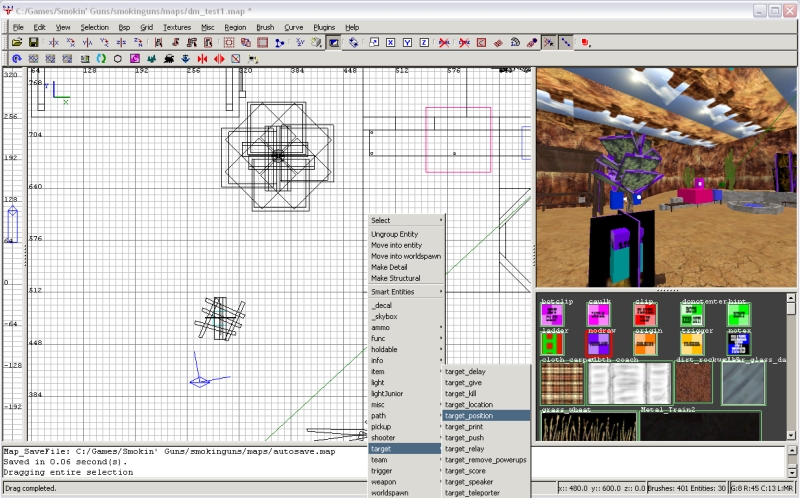Toggle the Z axis scale lock
Image resolution: width=800 pixels, height=498 pixels.
coord(424,43)
